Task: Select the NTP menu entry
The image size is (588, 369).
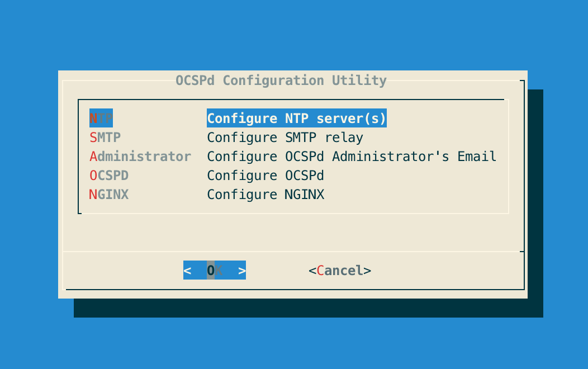Action: coord(101,118)
